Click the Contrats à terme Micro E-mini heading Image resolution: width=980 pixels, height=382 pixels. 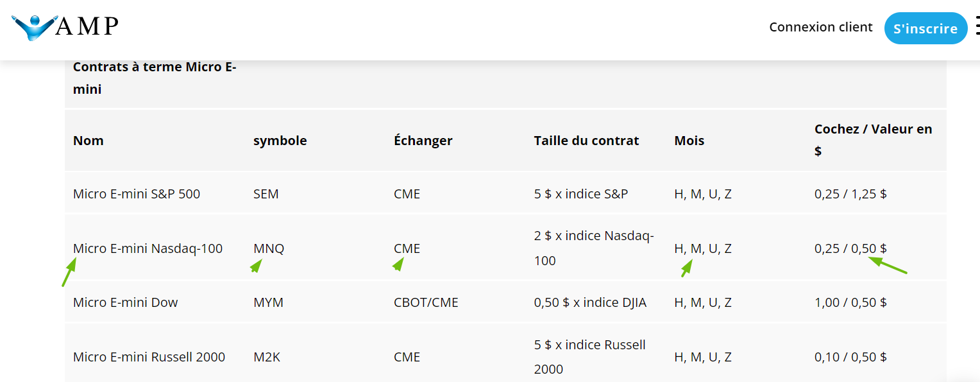155,78
